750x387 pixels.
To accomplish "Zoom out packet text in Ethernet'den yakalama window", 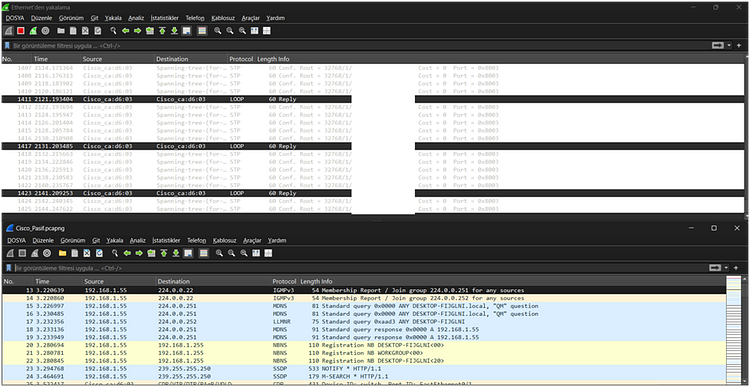I will pyautogui.click(x=230, y=31).
